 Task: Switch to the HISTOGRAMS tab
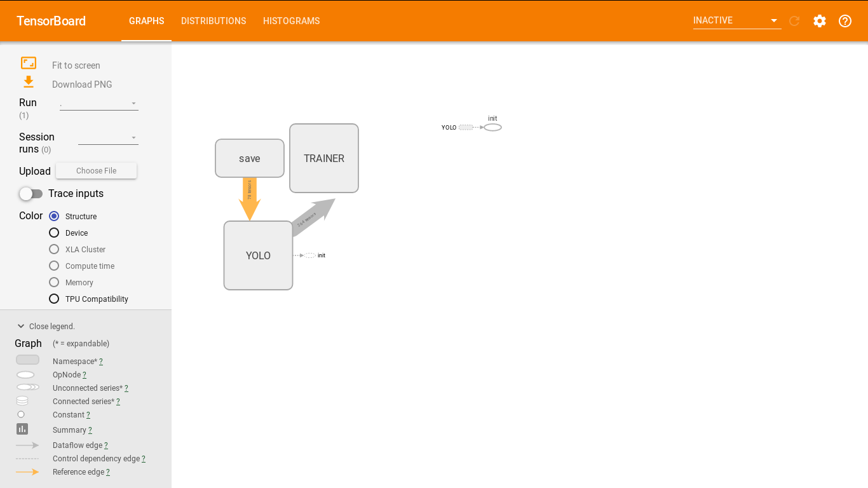pyautogui.click(x=292, y=21)
